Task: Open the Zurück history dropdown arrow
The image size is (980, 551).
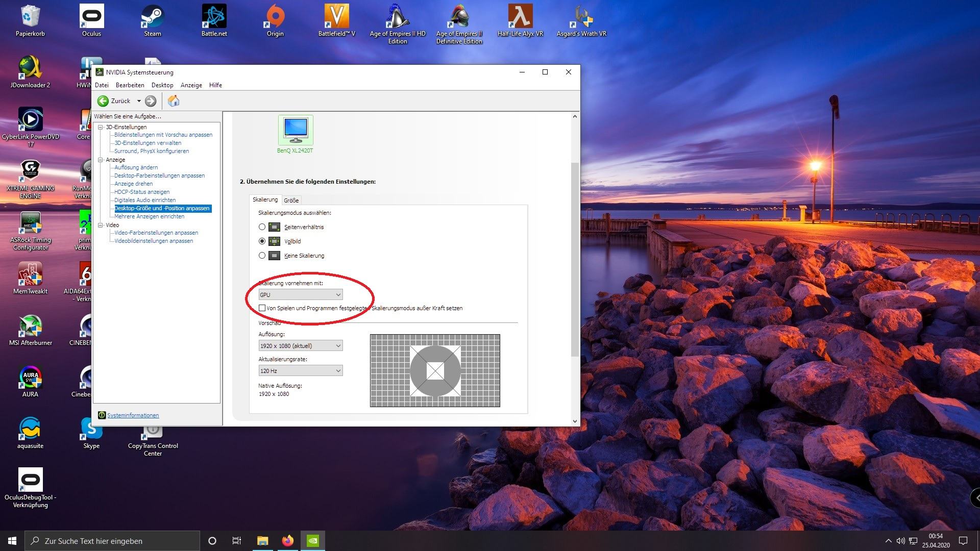Action: (138, 101)
